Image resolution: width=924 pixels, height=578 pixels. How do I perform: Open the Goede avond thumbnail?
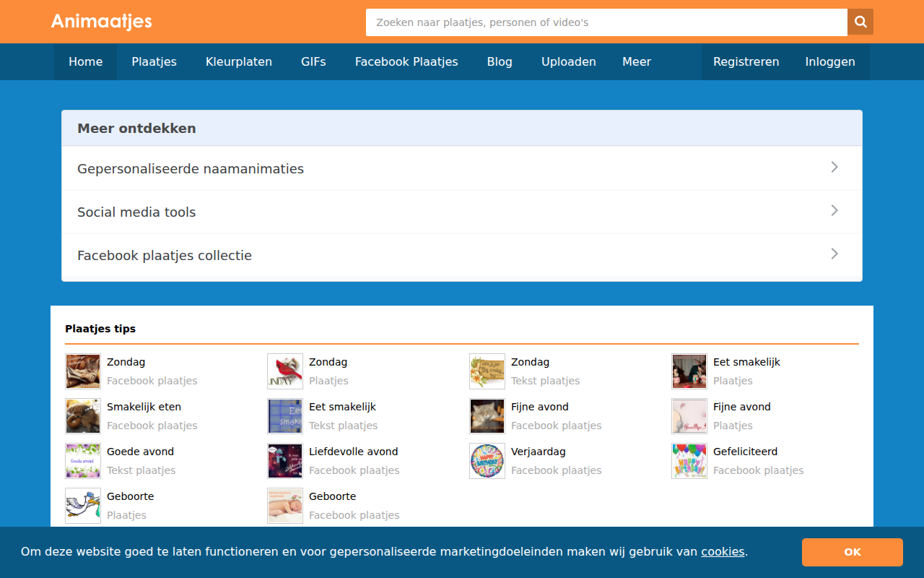coord(83,461)
